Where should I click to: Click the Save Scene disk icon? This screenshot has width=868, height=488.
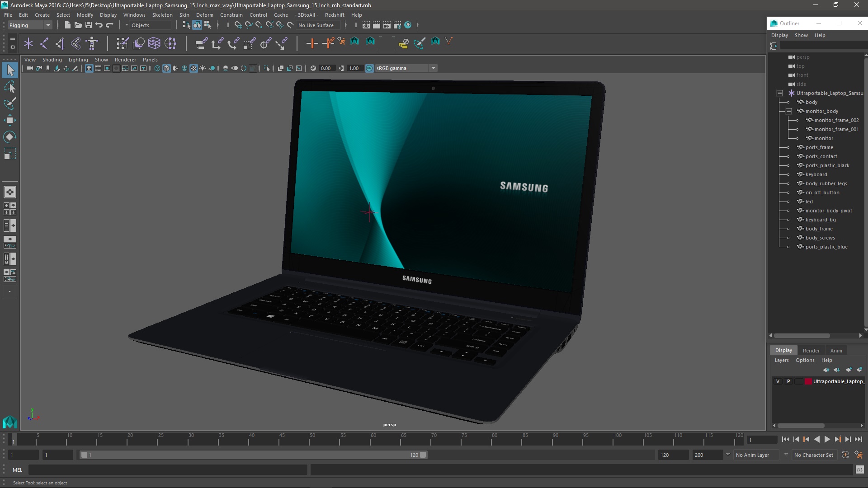(89, 25)
